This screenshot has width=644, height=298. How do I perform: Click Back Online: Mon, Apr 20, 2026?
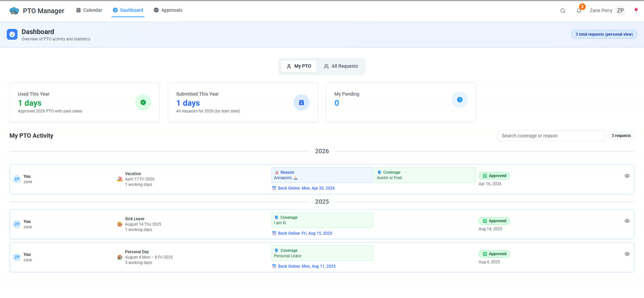tap(303, 188)
